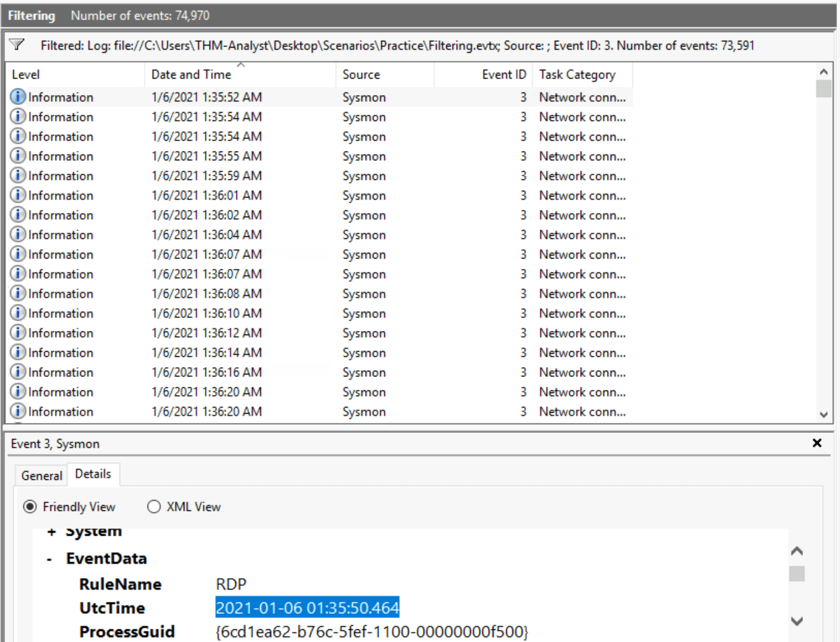Click info icon of 1:35:59 AM event

point(17,175)
